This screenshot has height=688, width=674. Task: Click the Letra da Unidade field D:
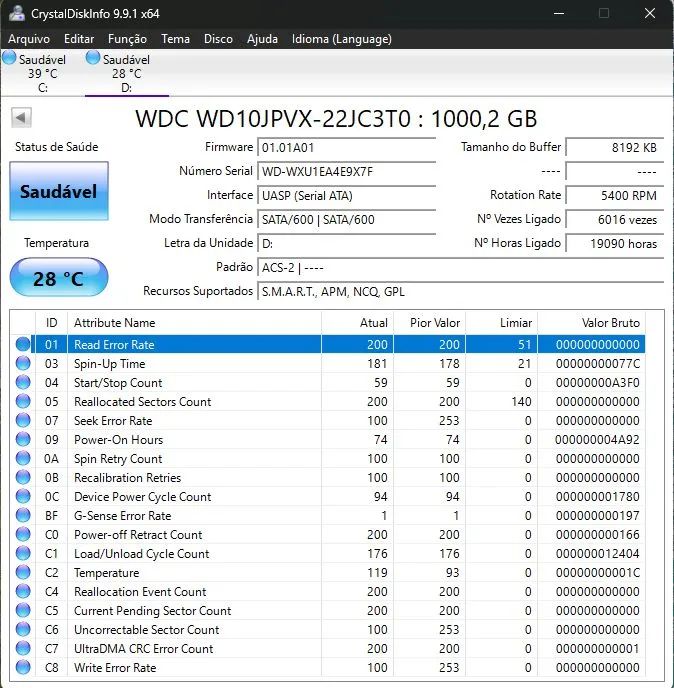(347, 244)
